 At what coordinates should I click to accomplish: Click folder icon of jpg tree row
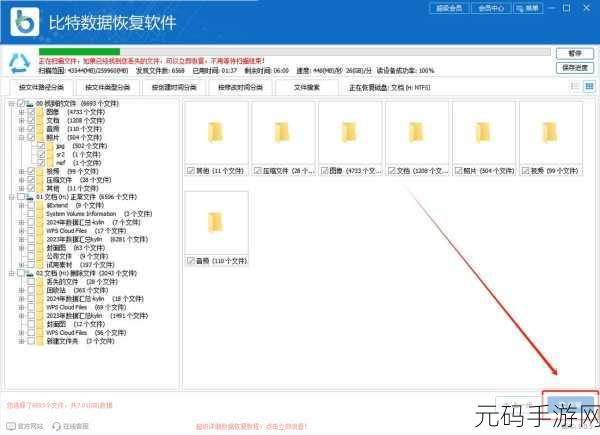pyautogui.click(x=50, y=146)
